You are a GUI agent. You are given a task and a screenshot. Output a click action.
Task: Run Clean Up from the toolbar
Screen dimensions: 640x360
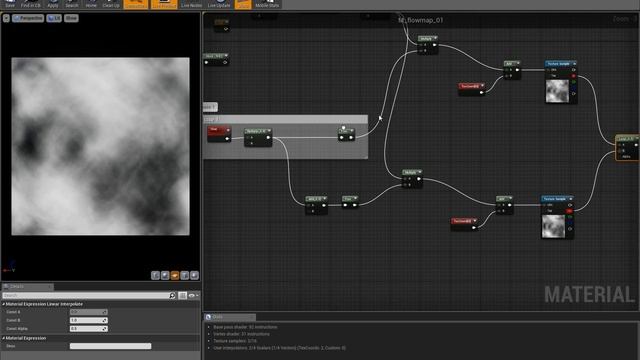click(111, 4)
